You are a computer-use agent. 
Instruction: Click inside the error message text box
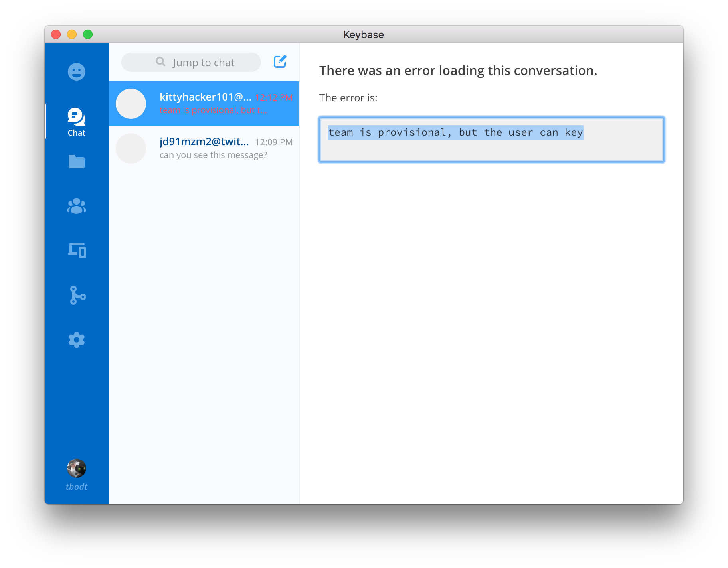pyautogui.click(x=492, y=140)
